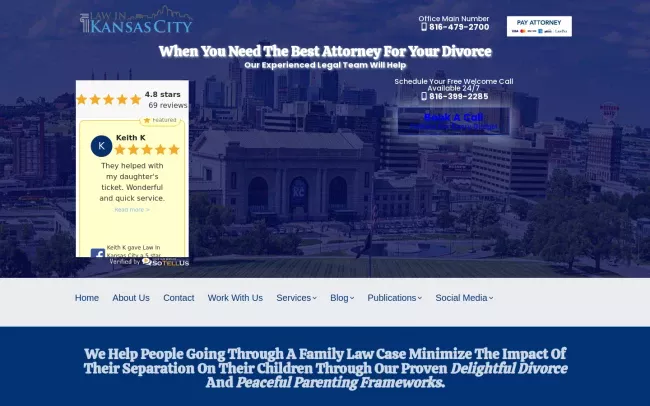Follow the Read more link in review

coord(131,210)
